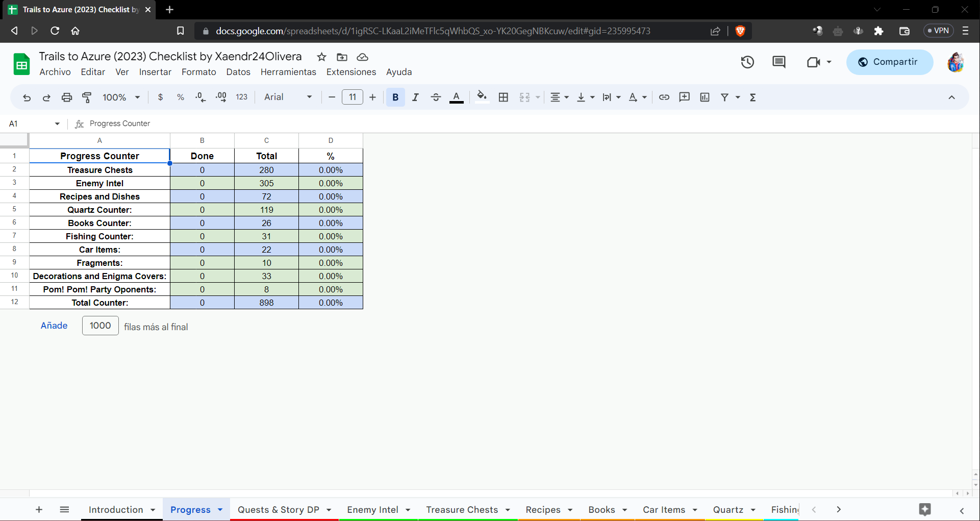The height and width of the screenshot is (521, 980).
Task: Open the Explore button at bottom right
Action: 925,509
